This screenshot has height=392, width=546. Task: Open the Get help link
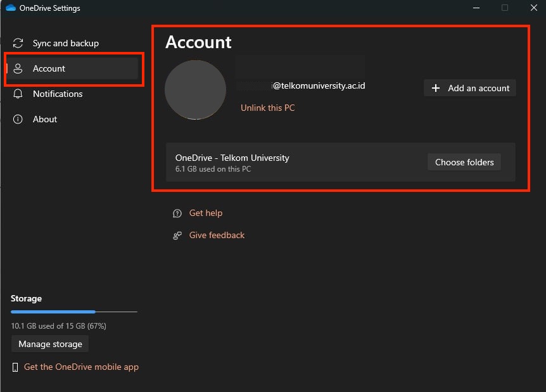click(x=206, y=213)
